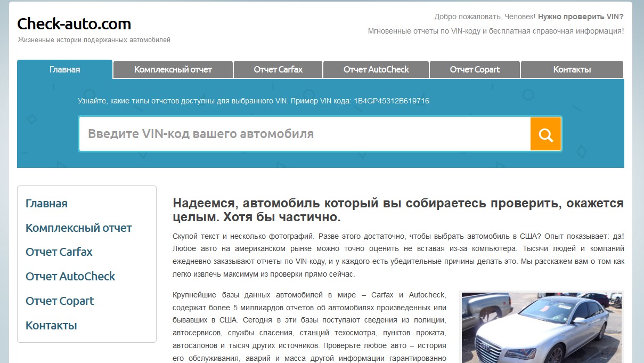Click the tagline "Жизненные истории подержанных автомобилей"

tap(94, 40)
